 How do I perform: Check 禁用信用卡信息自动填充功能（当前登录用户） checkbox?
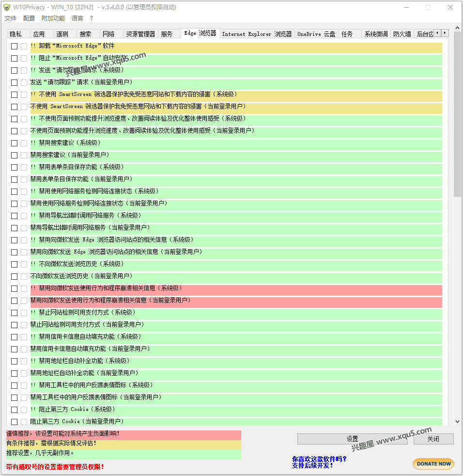(14, 349)
